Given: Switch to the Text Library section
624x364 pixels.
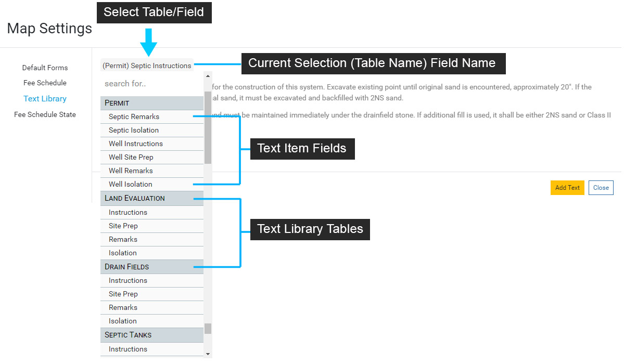Looking at the screenshot, I should click(x=45, y=98).
